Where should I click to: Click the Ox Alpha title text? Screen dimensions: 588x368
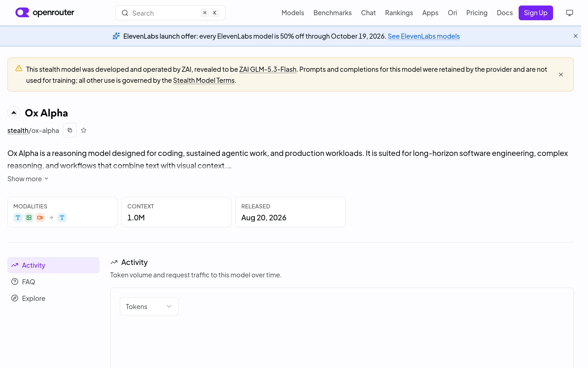(x=46, y=113)
